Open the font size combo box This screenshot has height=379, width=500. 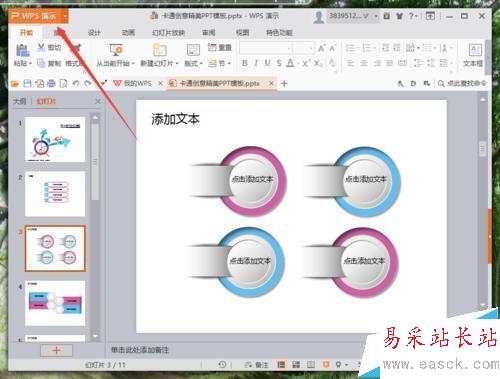point(304,48)
